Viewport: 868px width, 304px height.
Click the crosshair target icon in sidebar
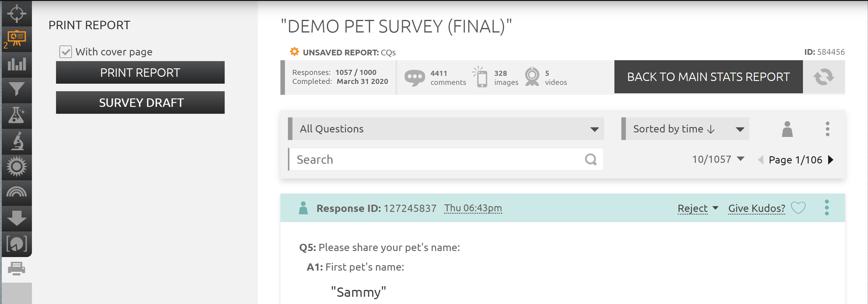coord(17,14)
